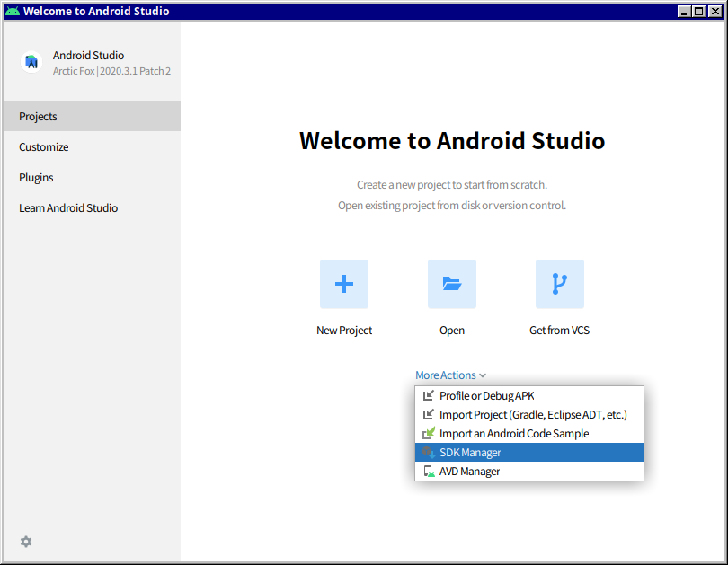Viewport: 728px width, 565px height.
Task: Switch to the Customize tab
Action: click(x=93, y=146)
